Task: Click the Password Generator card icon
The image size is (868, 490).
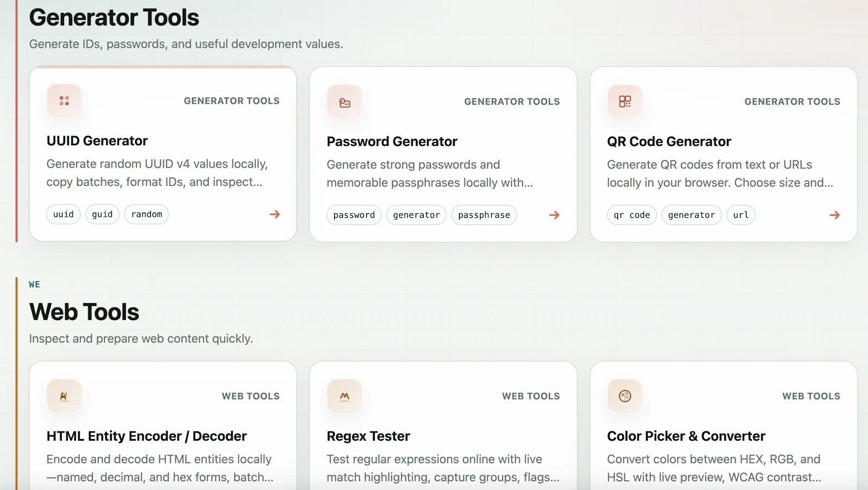Action: 344,102
